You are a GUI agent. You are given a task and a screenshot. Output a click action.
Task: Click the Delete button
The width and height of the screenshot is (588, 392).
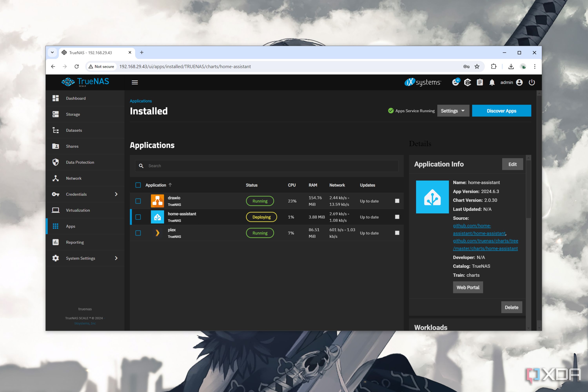tap(512, 307)
